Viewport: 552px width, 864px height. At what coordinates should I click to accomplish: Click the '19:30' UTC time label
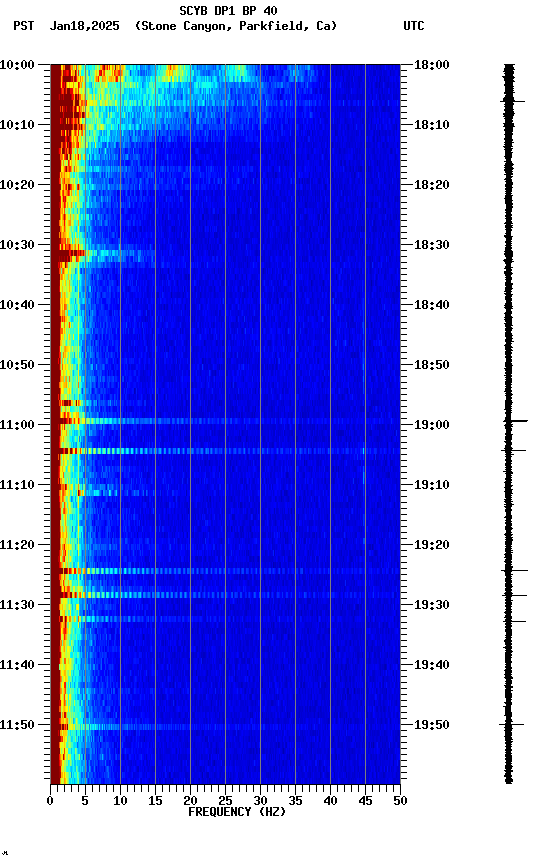click(x=432, y=605)
